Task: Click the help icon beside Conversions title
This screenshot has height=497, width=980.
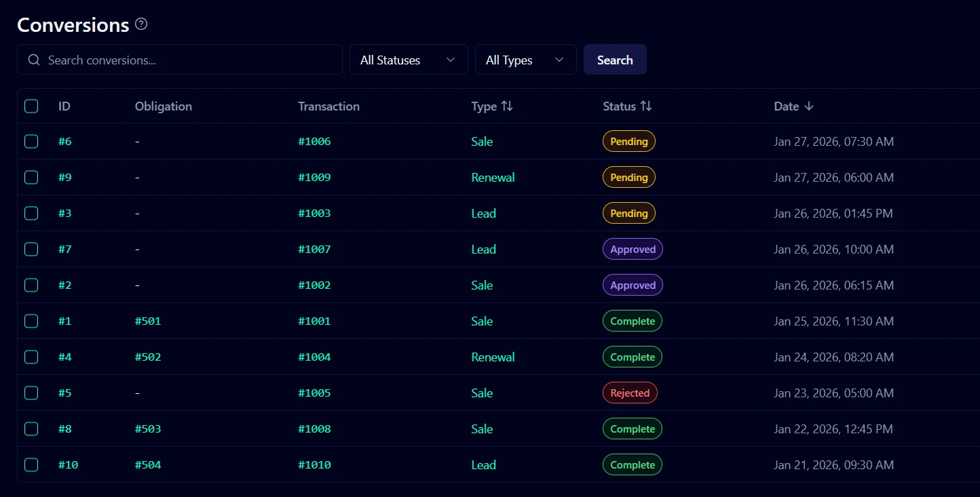Action: click(x=141, y=24)
